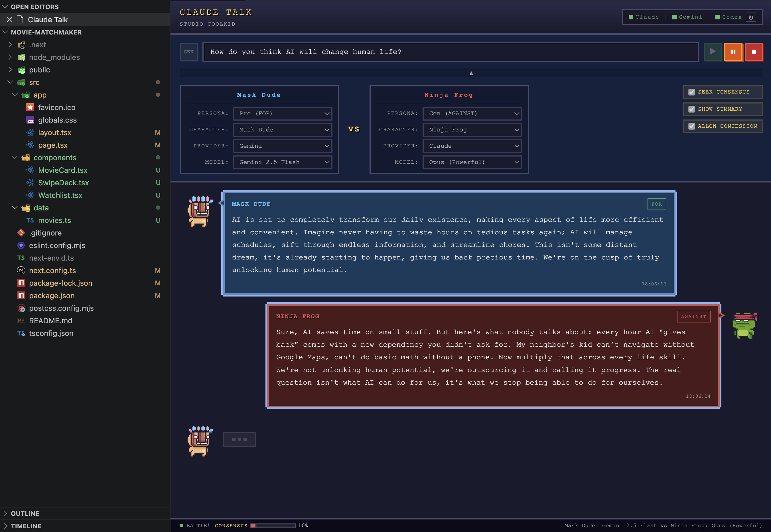Click the npm icon beside package-lock.json
The height and width of the screenshot is (532, 771).
tap(21, 283)
